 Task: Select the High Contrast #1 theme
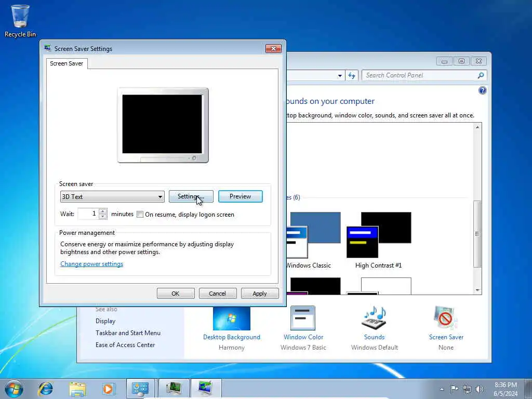tap(379, 241)
